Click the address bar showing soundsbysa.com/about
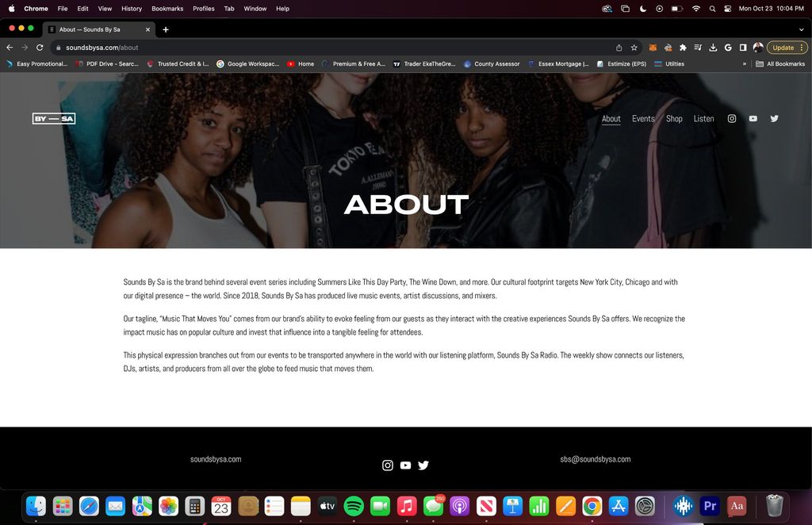The width and height of the screenshot is (812, 525). [x=317, y=48]
